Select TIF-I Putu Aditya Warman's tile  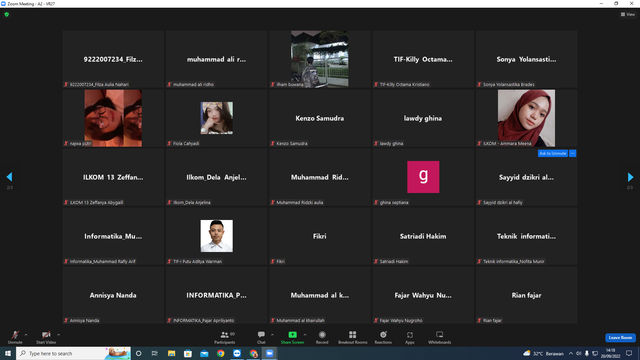pos(216,236)
